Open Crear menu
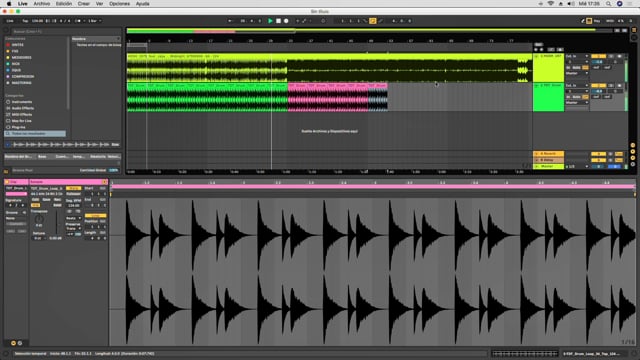 point(84,4)
